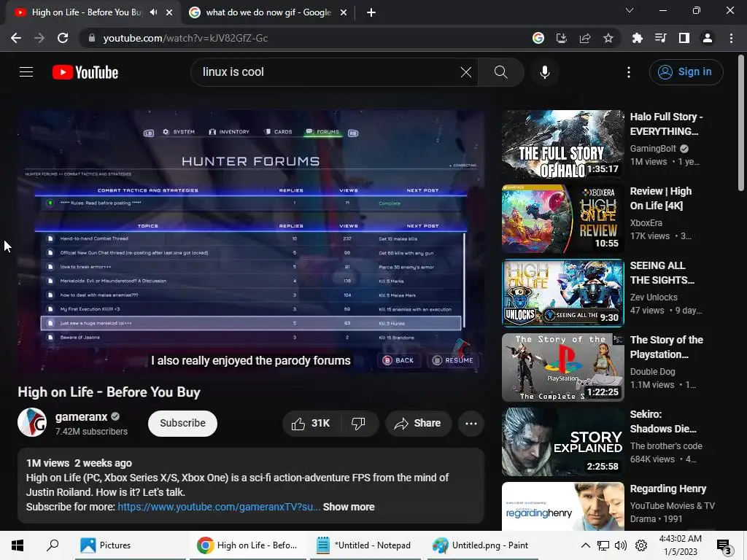Image resolution: width=747 pixels, height=560 pixels.
Task: Click the taskbar clock and date
Action: coord(681,545)
